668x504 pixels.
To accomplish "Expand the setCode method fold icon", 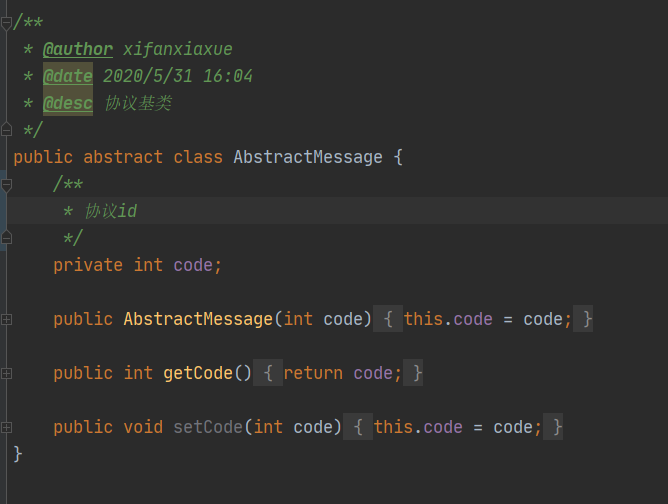I will pyautogui.click(x=7, y=427).
